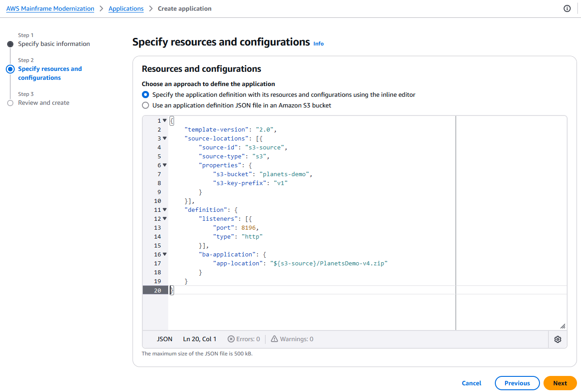Collapse the properties object on line 6
The image size is (581, 392).
click(165, 165)
